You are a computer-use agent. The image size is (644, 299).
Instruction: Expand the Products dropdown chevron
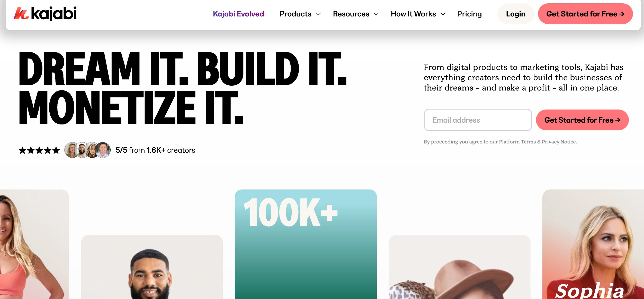point(318,14)
